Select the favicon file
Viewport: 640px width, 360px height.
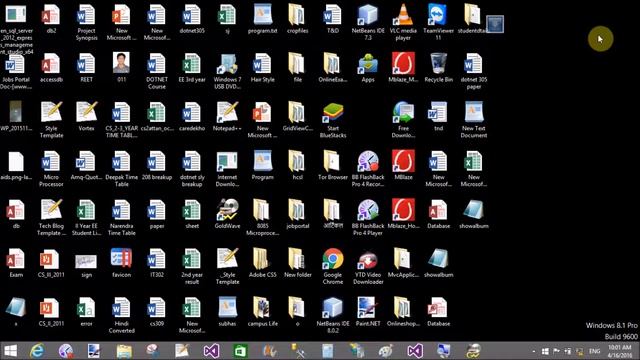coord(121,263)
